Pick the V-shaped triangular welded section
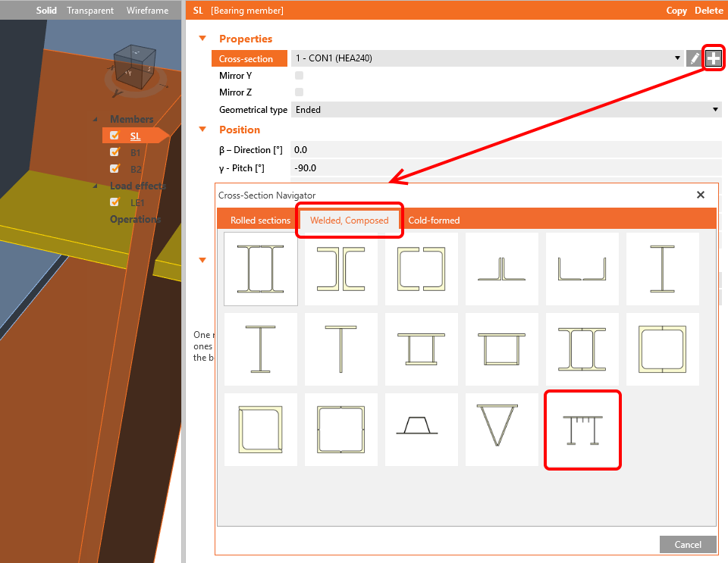Screen dimensions: 728x563 pyautogui.click(x=502, y=430)
